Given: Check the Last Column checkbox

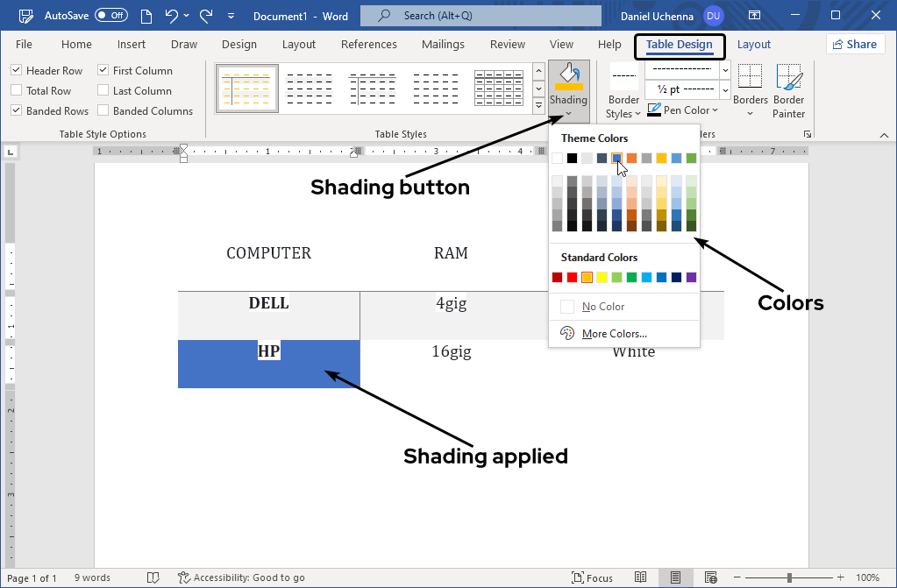Looking at the screenshot, I should (x=101, y=90).
